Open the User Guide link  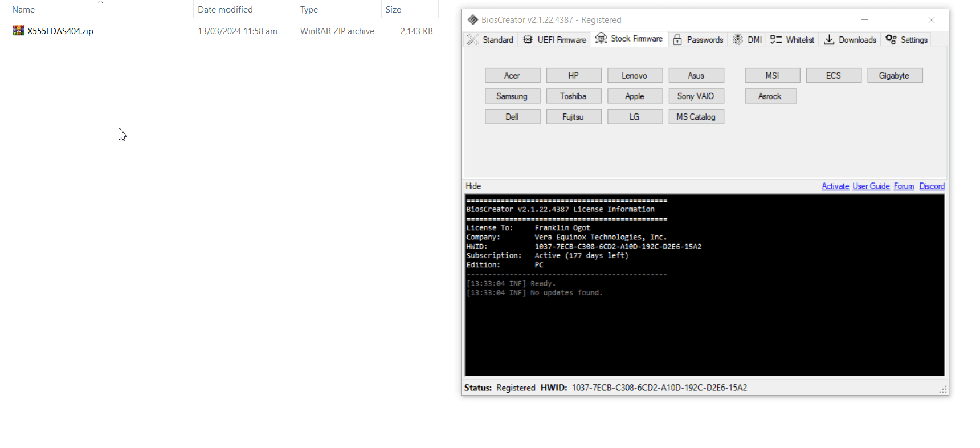coord(871,186)
